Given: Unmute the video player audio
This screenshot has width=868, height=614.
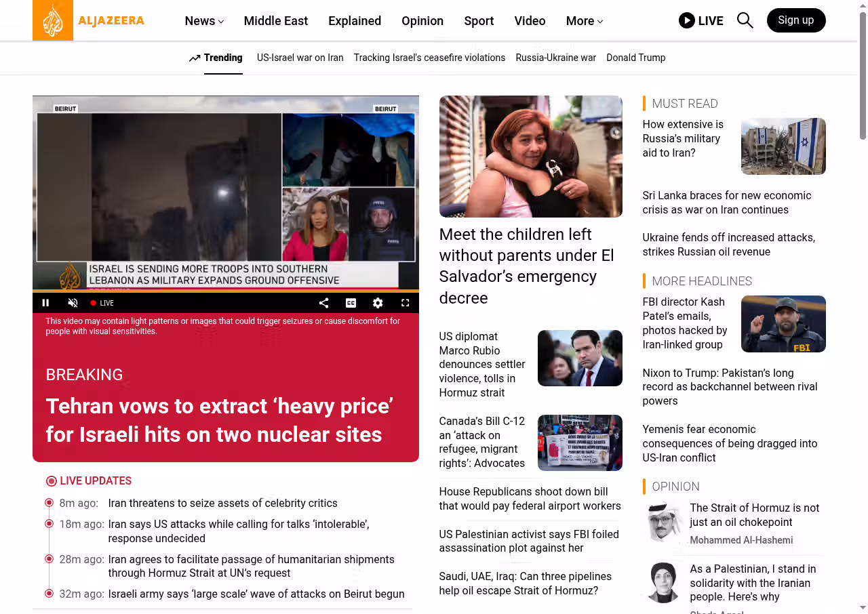Looking at the screenshot, I should pos(73,303).
